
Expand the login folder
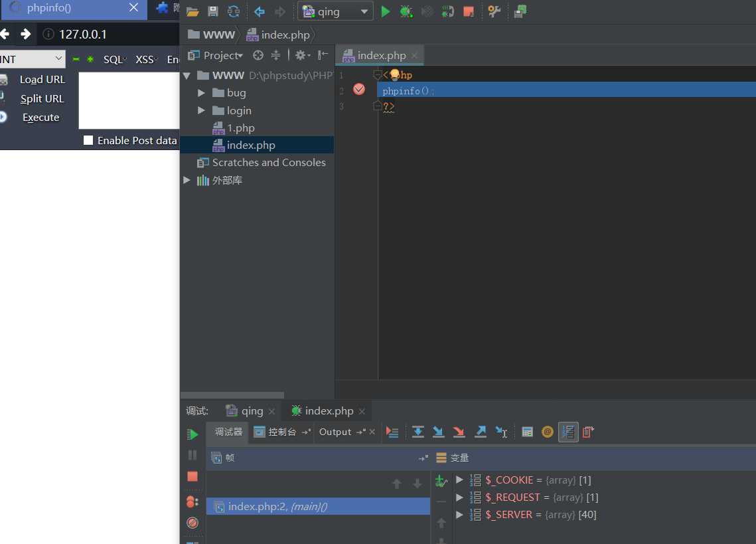click(202, 110)
